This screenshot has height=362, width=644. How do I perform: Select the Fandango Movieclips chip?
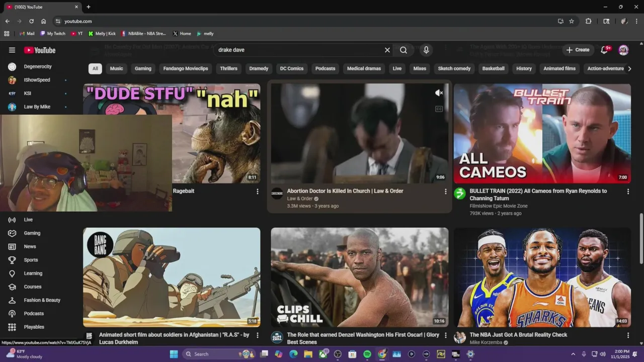186,68
